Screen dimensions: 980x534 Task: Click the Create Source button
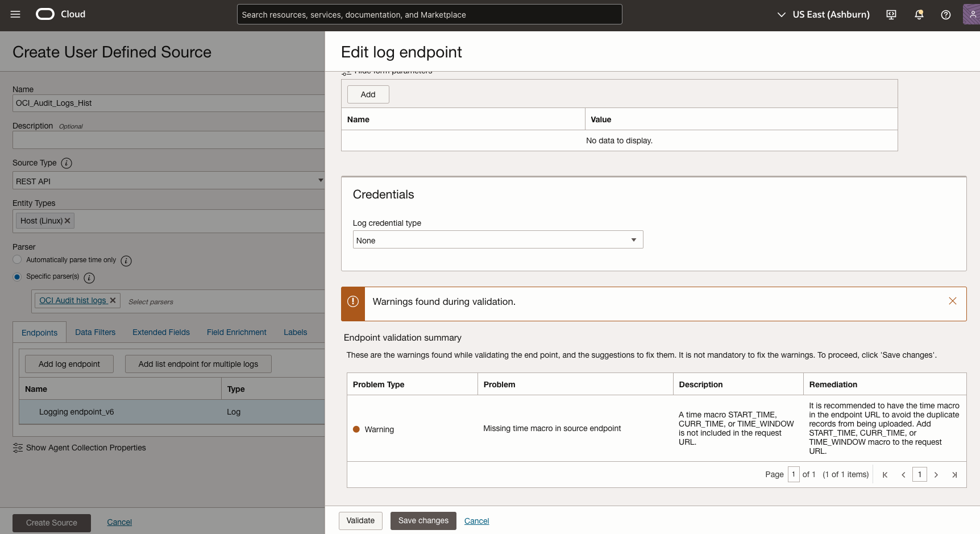point(51,523)
